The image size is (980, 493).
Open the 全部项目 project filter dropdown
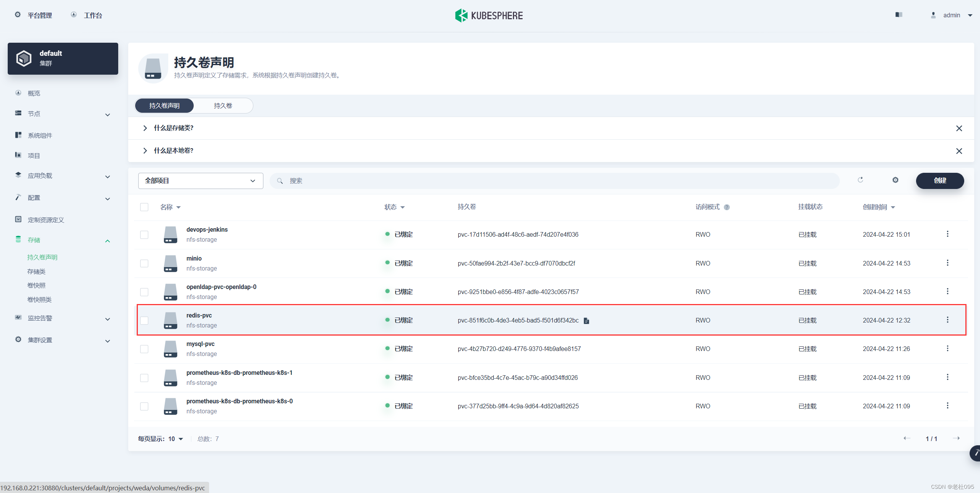[201, 181]
